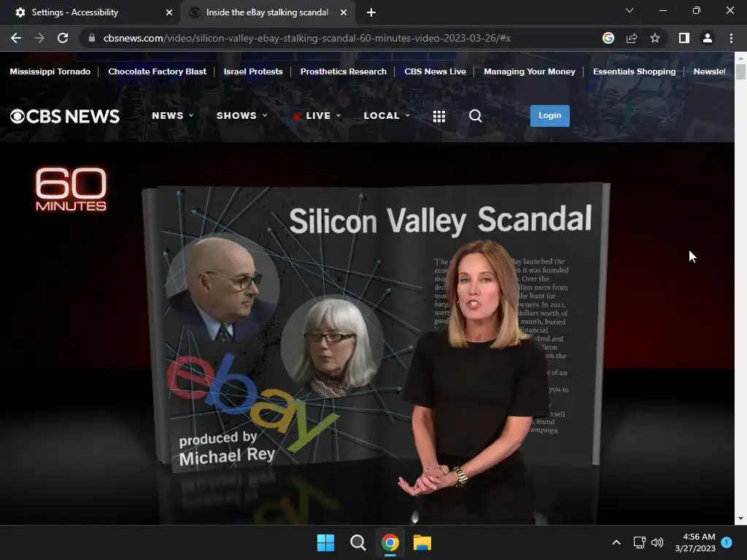Screen dimensions: 747x560
Task: Select the Inside the eBay stalking scandal tab
Action: [x=267, y=12]
